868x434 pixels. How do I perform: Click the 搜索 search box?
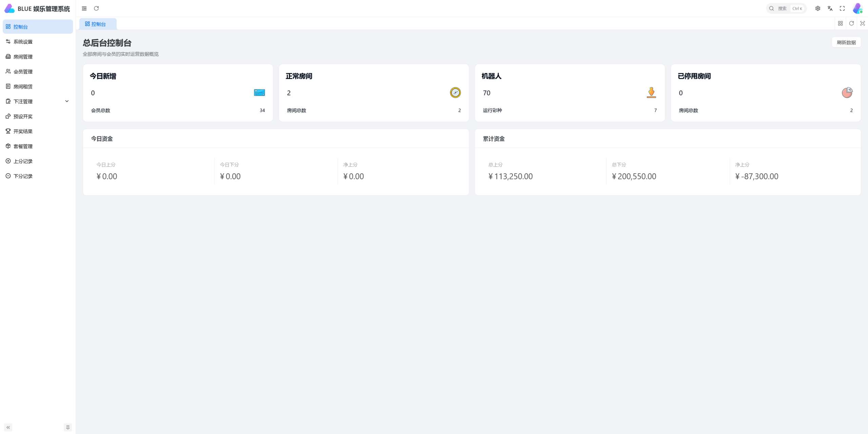click(786, 8)
